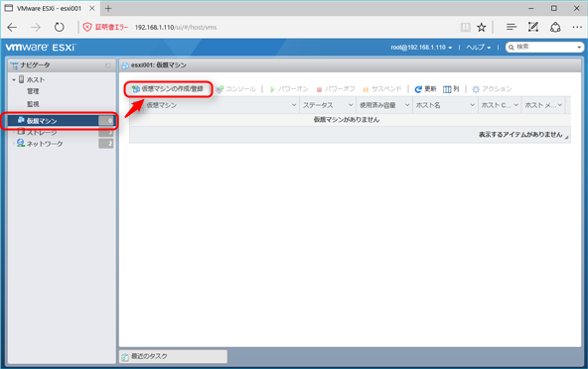Click the サスペンド button
The height and width of the screenshot is (369, 588).
(x=381, y=89)
